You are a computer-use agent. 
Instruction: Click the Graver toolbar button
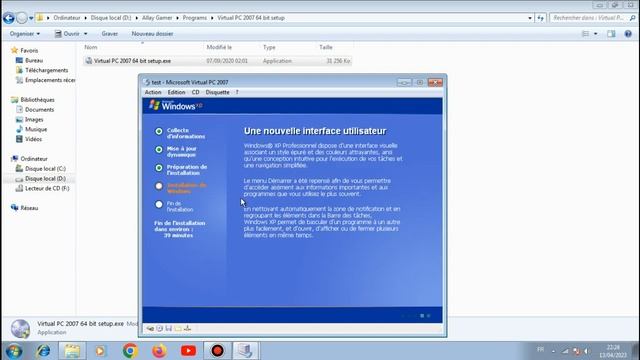pyautogui.click(x=109, y=34)
